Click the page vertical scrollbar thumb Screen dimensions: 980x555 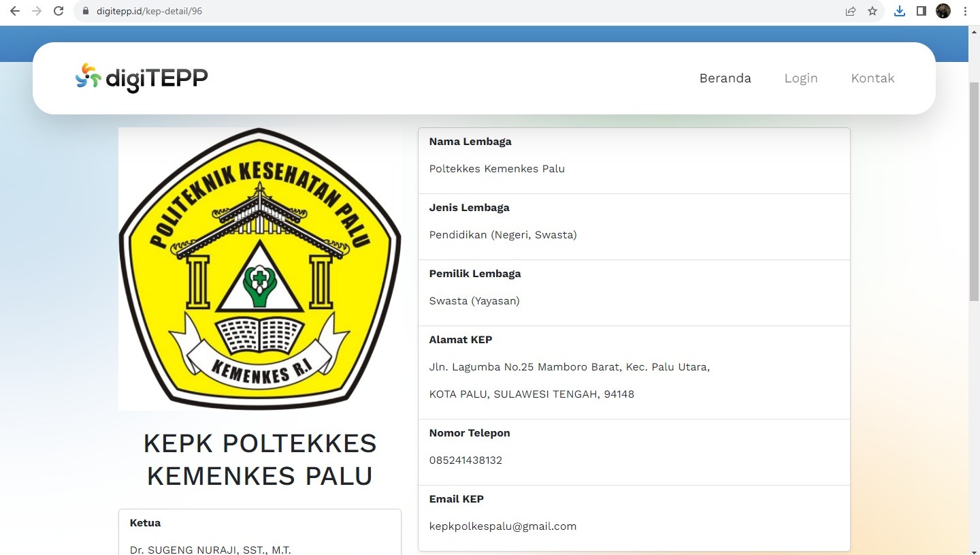point(974,191)
